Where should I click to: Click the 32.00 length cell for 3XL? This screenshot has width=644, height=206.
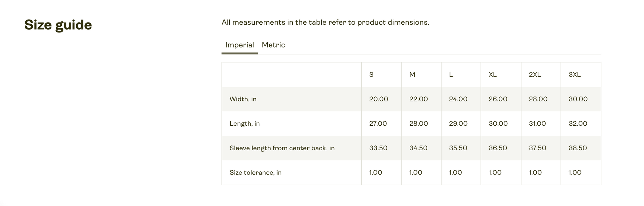pyautogui.click(x=578, y=124)
